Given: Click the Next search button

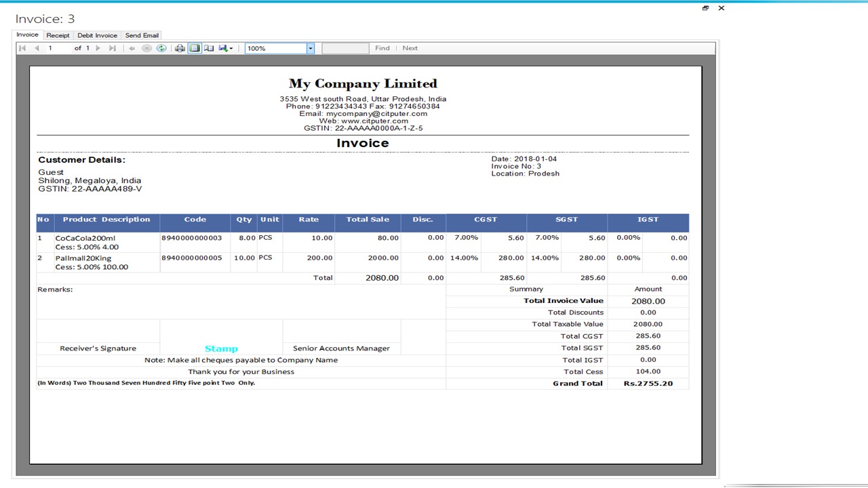Looking at the screenshot, I should [x=410, y=47].
